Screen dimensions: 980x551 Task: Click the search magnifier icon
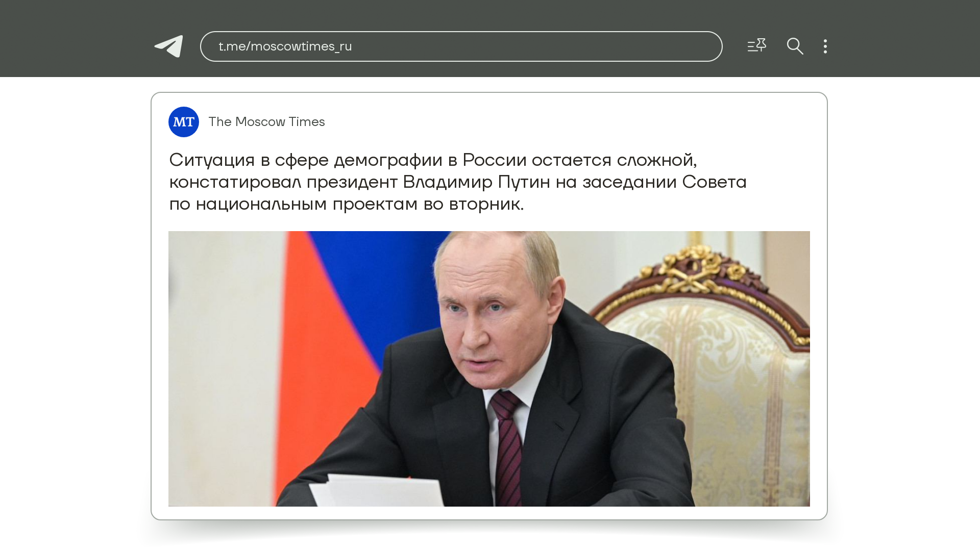(795, 46)
